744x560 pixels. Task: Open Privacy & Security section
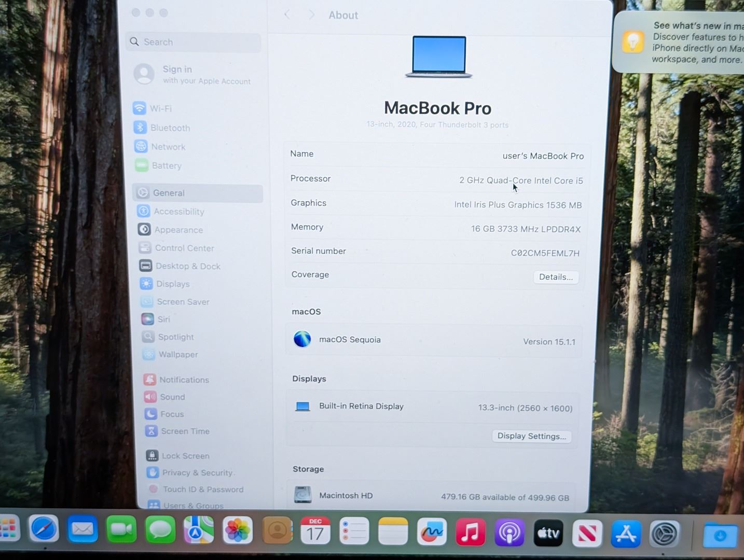[197, 473]
